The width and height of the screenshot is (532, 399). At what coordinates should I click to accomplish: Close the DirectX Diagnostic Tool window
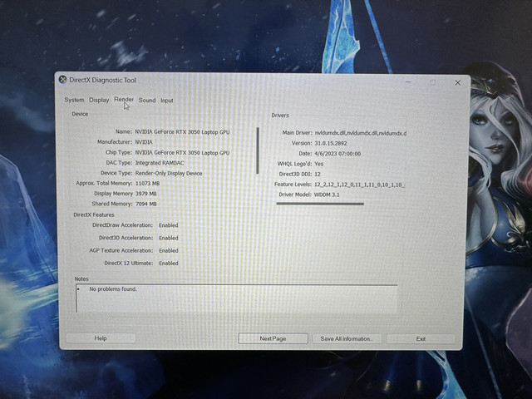[x=458, y=82]
